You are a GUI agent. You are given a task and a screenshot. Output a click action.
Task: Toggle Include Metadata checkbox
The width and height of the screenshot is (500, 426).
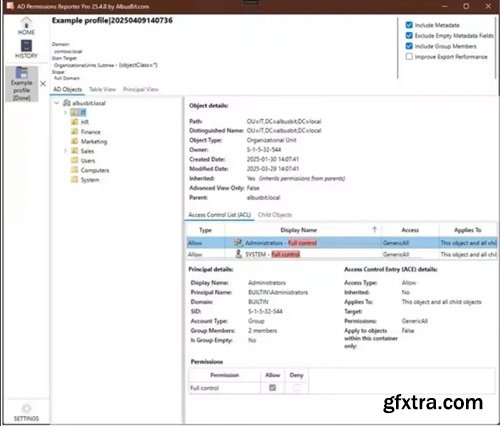pyautogui.click(x=409, y=25)
